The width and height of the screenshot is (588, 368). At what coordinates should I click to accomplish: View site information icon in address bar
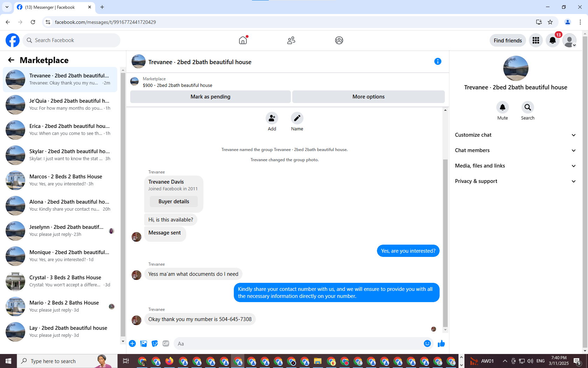pyautogui.click(x=48, y=22)
